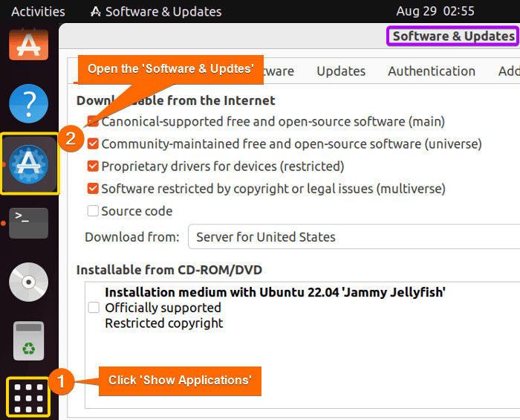This screenshot has height=420, width=520.
Task: Enable the installation medium CD-ROM checkbox
Action: click(94, 307)
